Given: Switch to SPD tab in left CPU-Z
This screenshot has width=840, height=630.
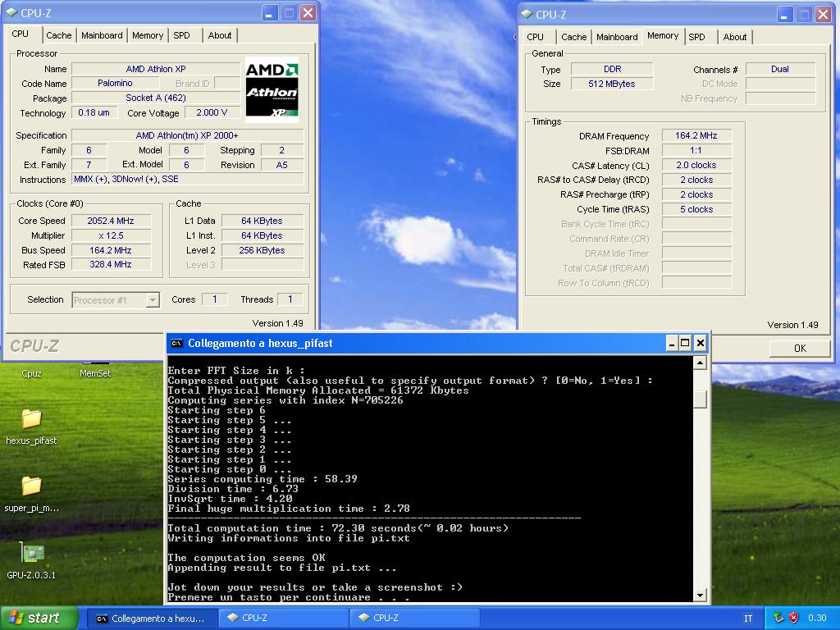Looking at the screenshot, I should tap(181, 35).
